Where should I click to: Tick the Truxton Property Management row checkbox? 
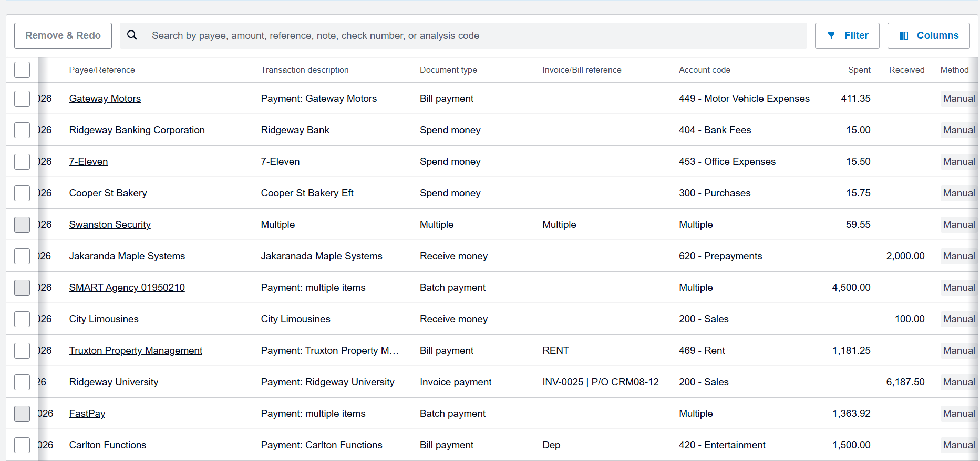pos(22,350)
